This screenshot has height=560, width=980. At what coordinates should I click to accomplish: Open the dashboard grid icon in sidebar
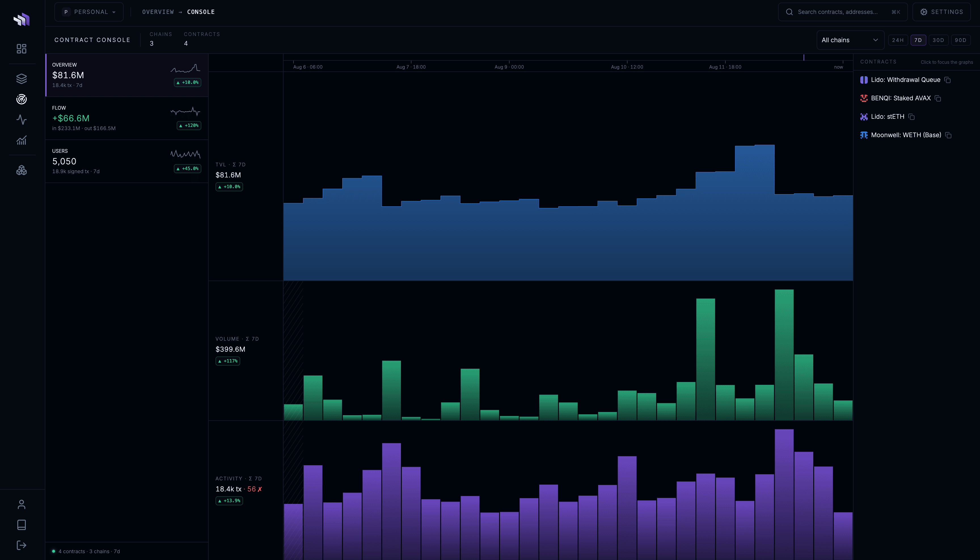22,49
